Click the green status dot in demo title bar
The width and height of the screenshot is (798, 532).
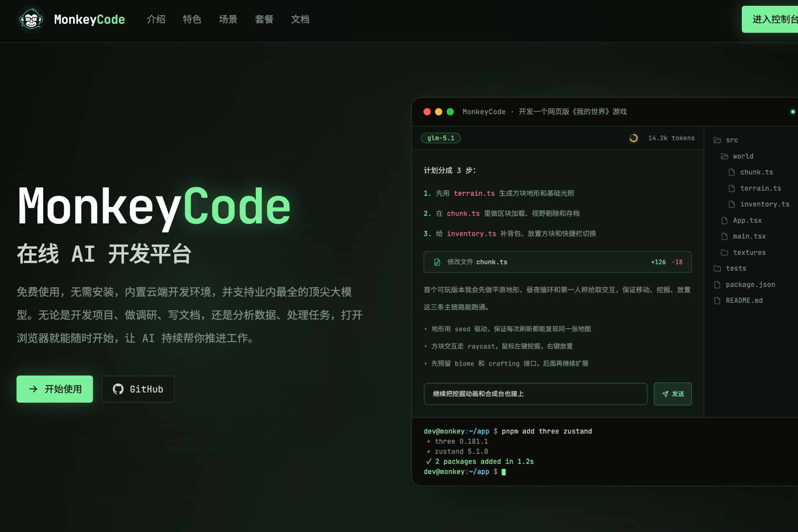click(x=793, y=111)
